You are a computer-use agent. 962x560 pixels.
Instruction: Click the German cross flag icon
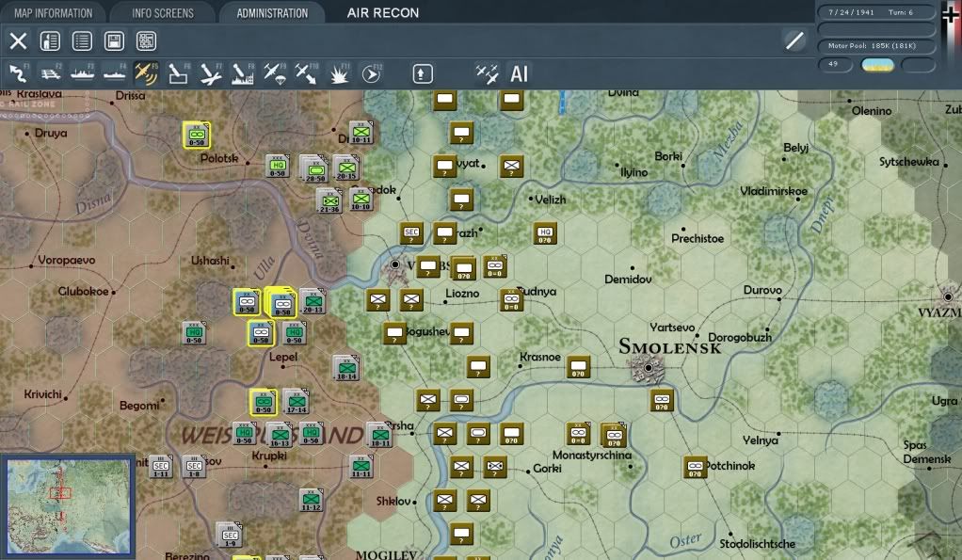coord(949,13)
